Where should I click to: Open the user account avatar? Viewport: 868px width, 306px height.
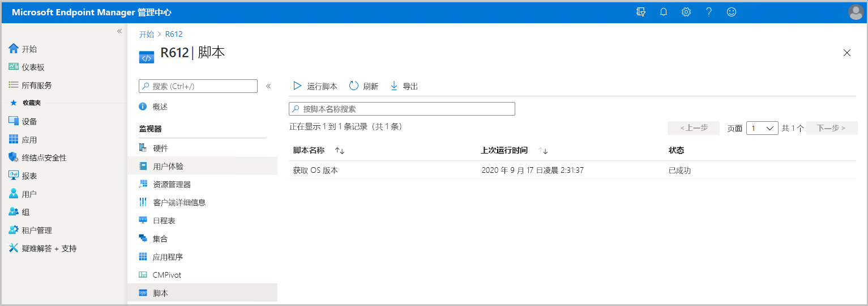point(856,12)
